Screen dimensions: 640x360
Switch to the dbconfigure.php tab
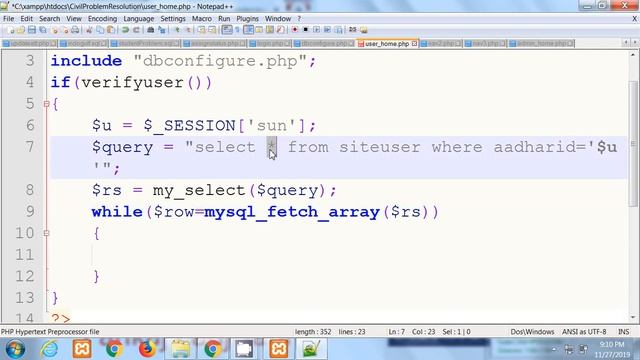pyautogui.click(x=324, y=43)
